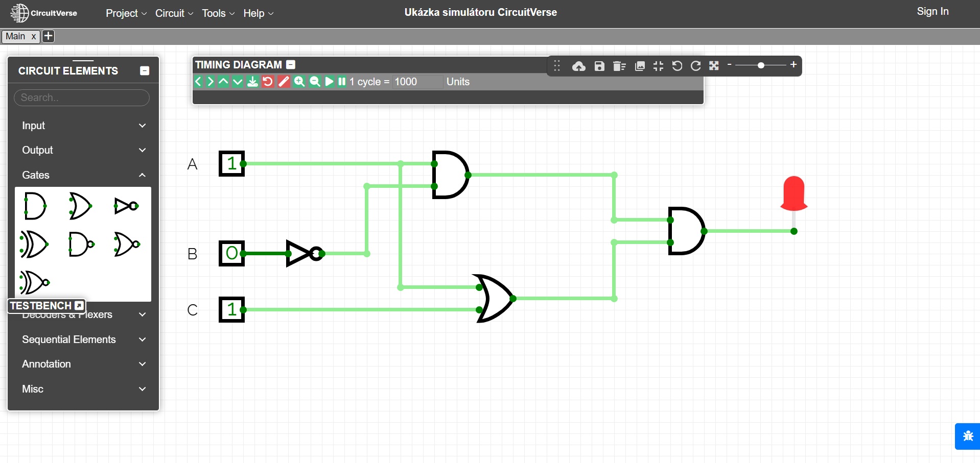Open the Tools menu
The image size is (980, 463).
point(218,13)
